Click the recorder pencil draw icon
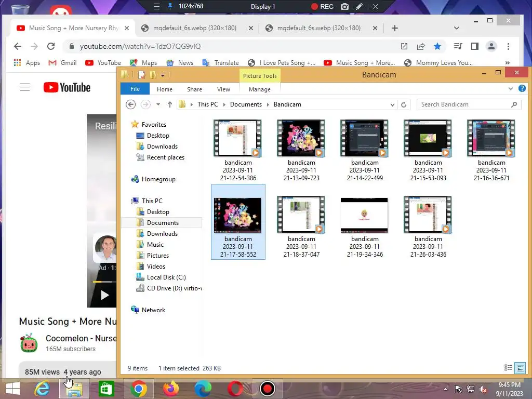Viewport: 532px width, 399px height. [x=360, y=6]
